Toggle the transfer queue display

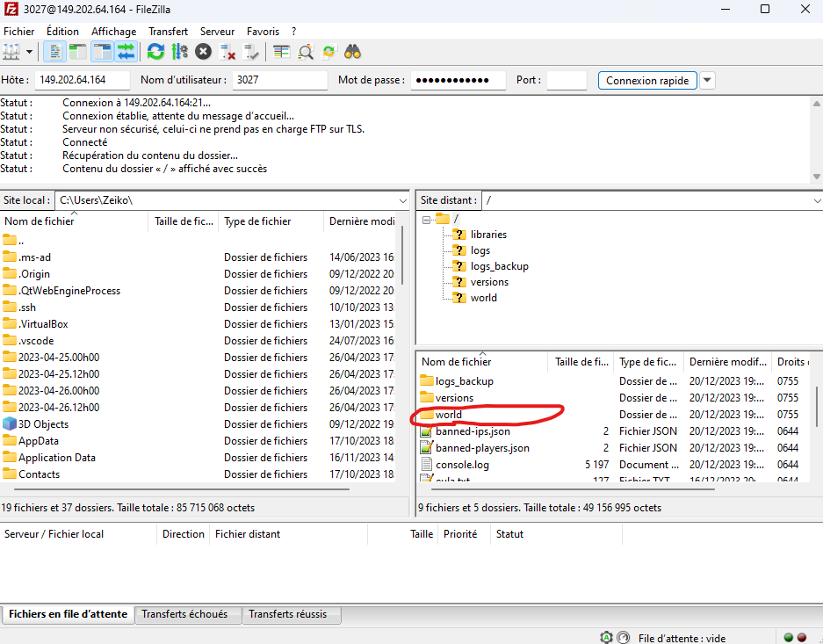click(126, 52)
